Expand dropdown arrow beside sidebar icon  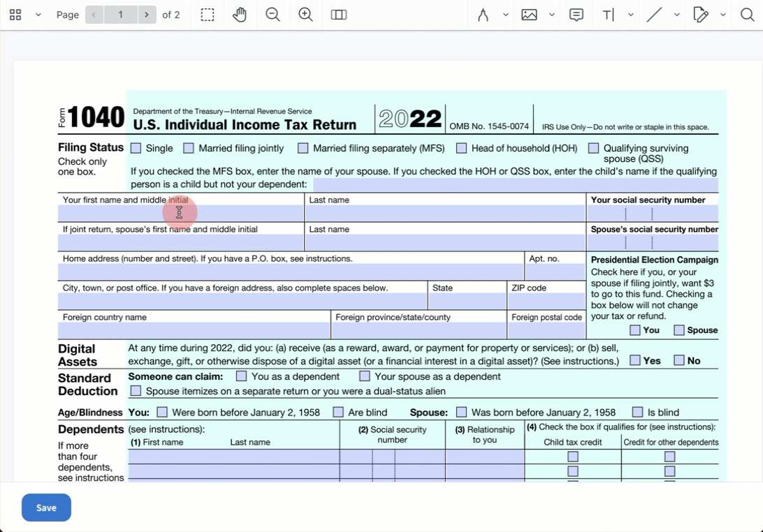(38, 15)
